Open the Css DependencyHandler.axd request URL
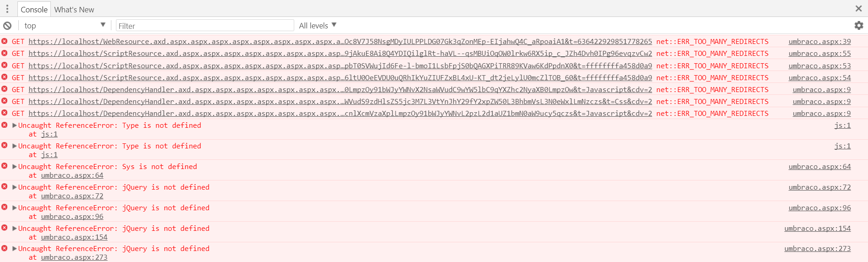Image resolution: width=868 pixels, height=262 pixels. (340, 102)
